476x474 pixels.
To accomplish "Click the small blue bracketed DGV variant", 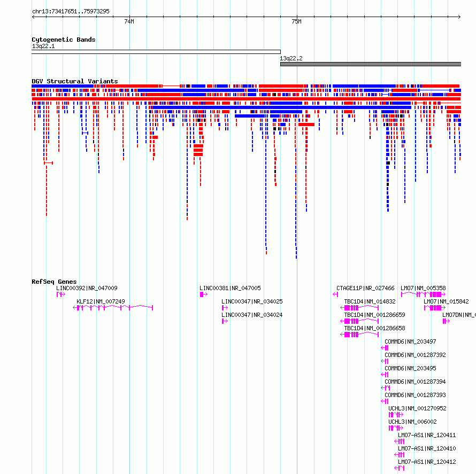I will [x=85, y=133].
